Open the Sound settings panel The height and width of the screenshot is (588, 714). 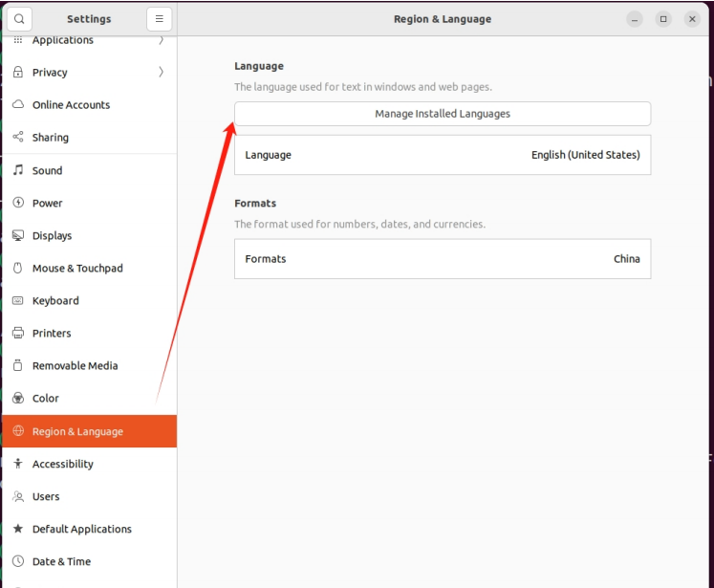coord(89,170)
